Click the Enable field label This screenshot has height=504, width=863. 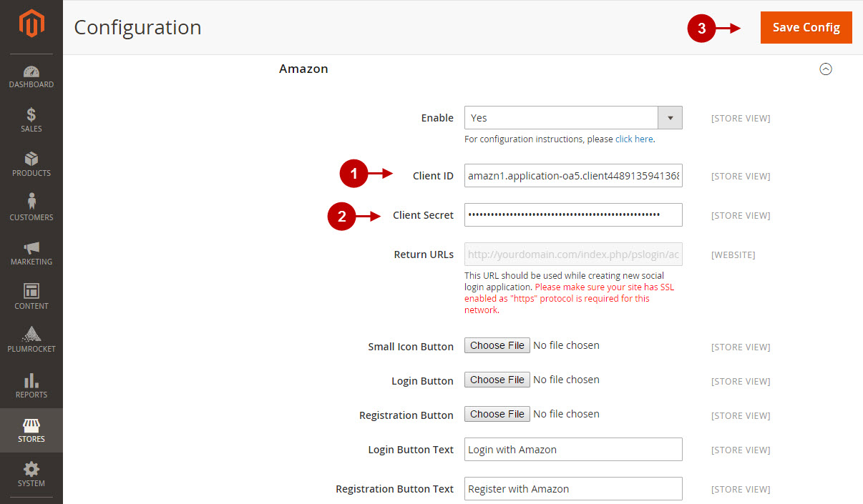click(437, 118)
